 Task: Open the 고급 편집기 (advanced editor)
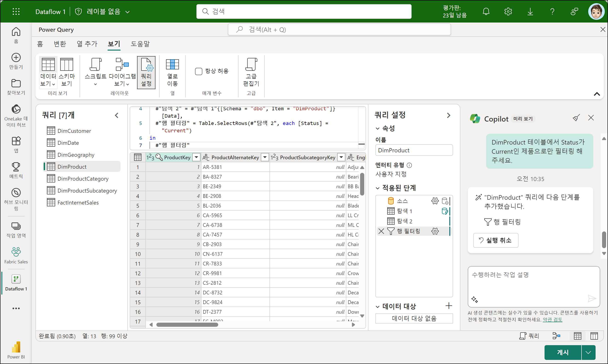(251, 72)
